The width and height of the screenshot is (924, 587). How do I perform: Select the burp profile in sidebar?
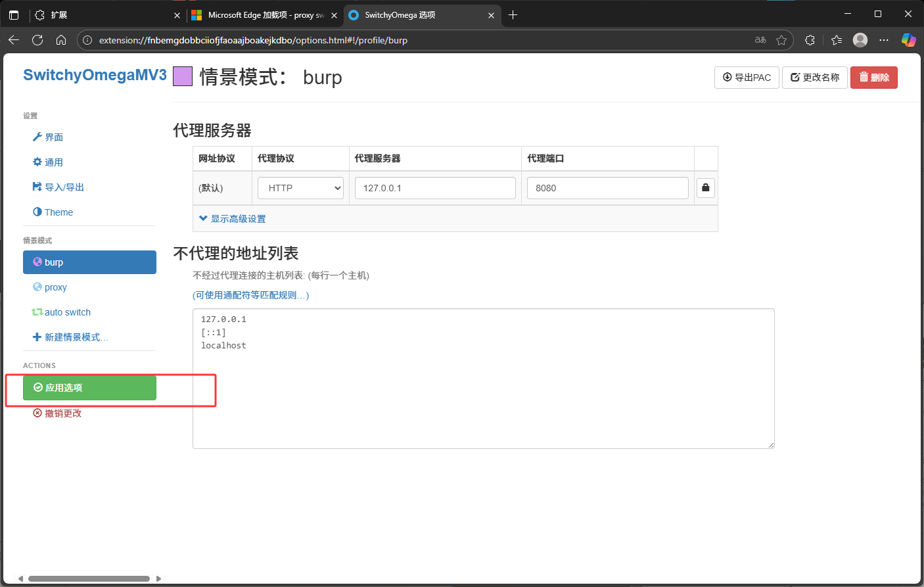89,262
